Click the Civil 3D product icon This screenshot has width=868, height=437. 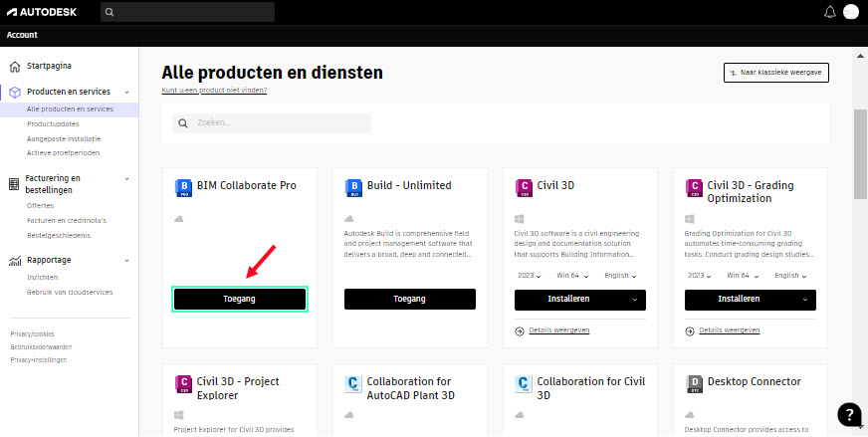tap(524, 188)
